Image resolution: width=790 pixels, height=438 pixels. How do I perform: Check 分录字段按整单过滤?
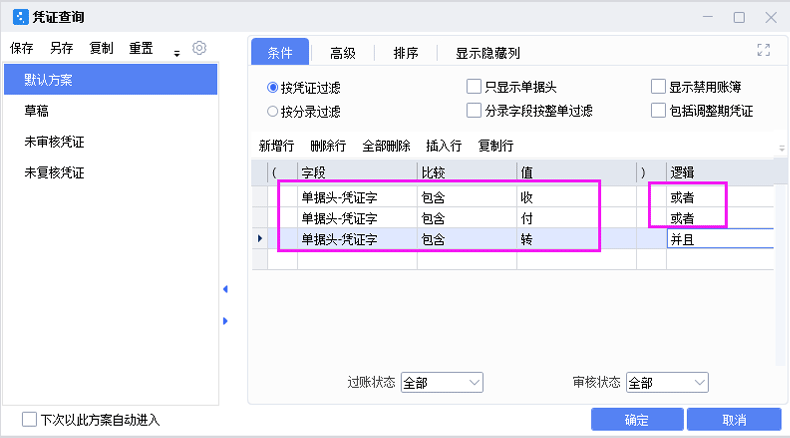coord(474,110)
